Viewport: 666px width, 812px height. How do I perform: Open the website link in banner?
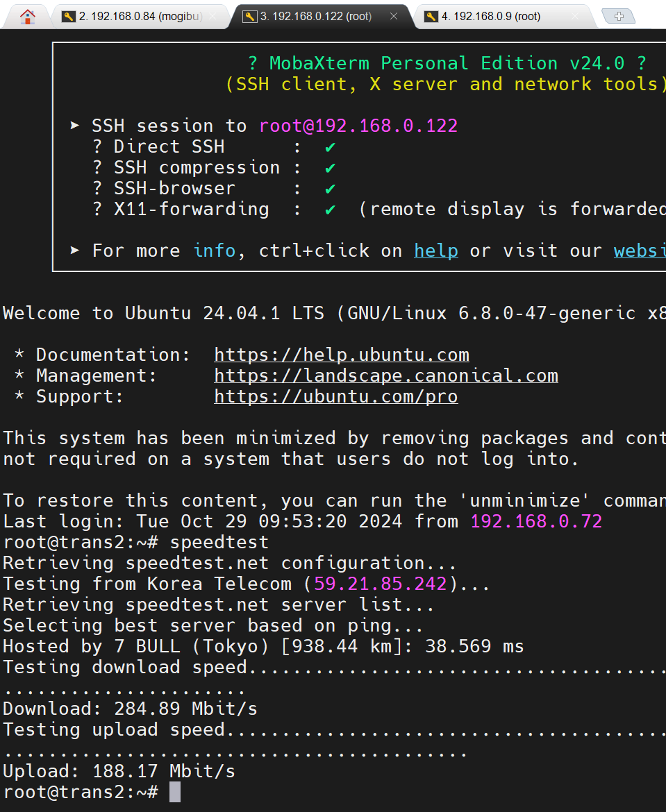pyautogui.click(x=640, y=251)
